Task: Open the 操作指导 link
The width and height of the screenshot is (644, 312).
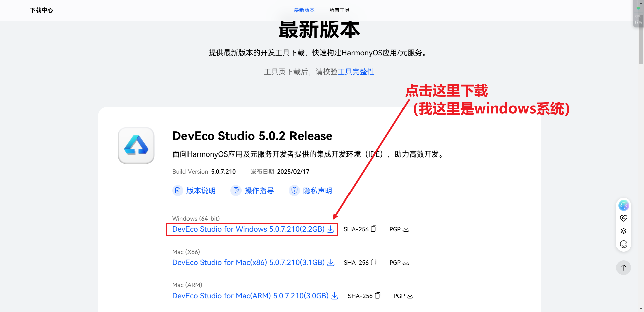Action: 259,191
